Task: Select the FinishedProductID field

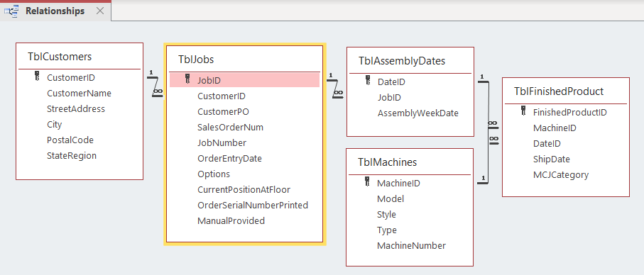Action: [570, 112]
